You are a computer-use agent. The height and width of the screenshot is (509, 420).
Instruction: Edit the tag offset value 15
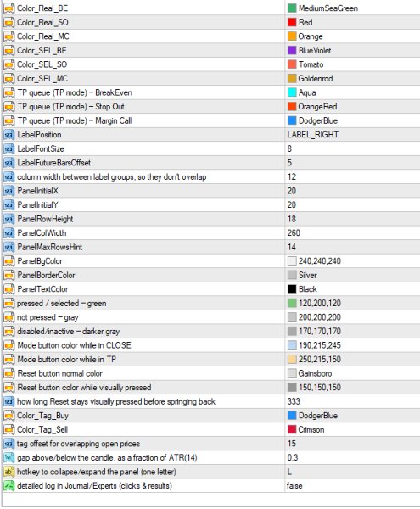(292, 444)
